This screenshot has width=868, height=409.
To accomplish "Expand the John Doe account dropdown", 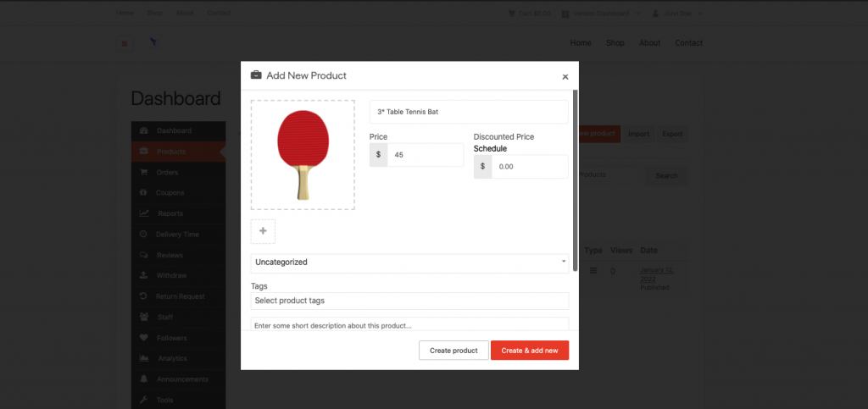I will click(x=677, y=14).
